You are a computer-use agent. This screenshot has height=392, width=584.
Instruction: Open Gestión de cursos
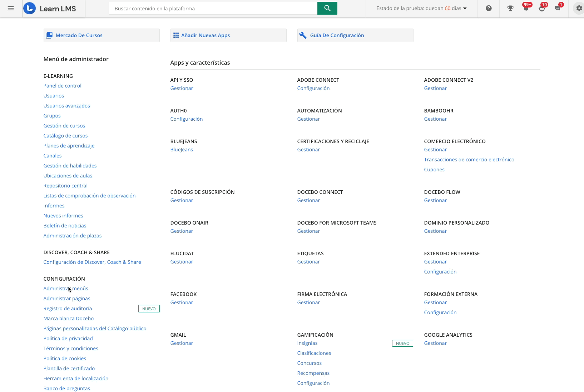pyautogui.click(x=64, y=126)
